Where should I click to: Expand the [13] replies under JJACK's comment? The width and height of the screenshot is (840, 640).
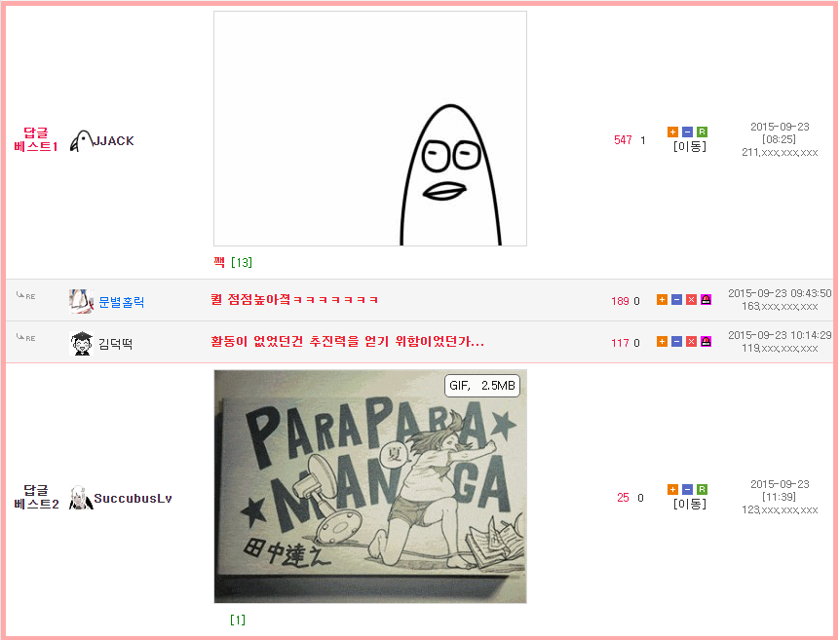click(242, 262)
